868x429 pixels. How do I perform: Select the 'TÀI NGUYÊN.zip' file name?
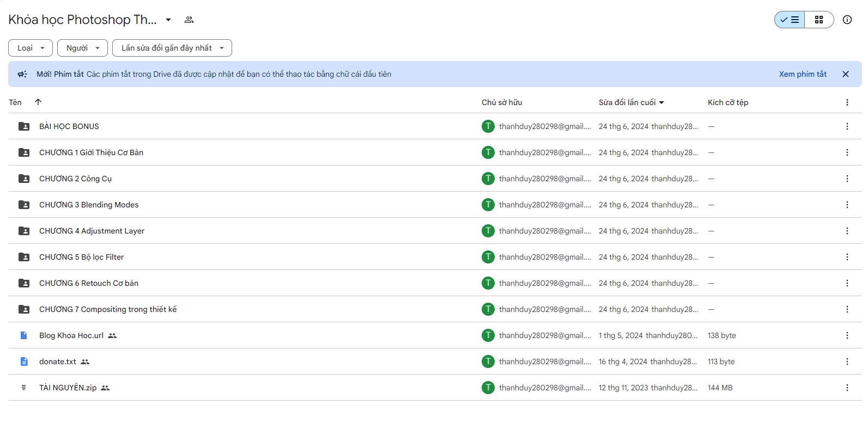pyautogui.click(x=68, y=388)
